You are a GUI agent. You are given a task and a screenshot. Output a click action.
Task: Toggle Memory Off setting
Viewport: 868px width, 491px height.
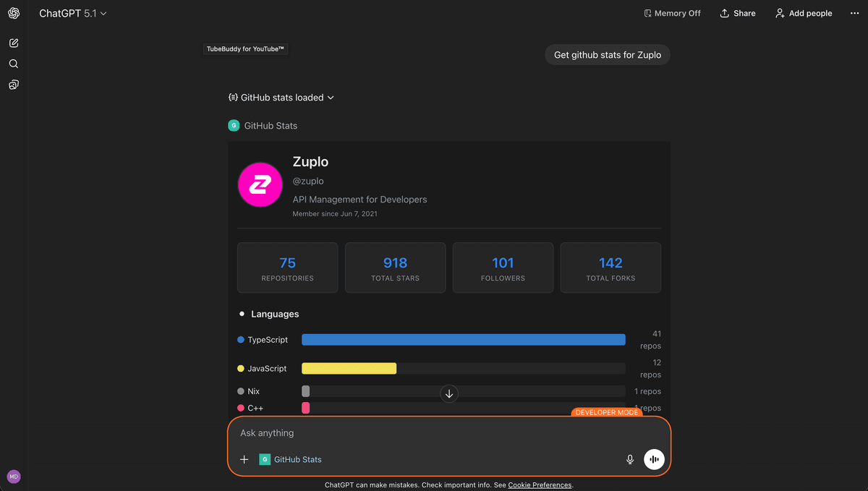[x=672, y=13]
